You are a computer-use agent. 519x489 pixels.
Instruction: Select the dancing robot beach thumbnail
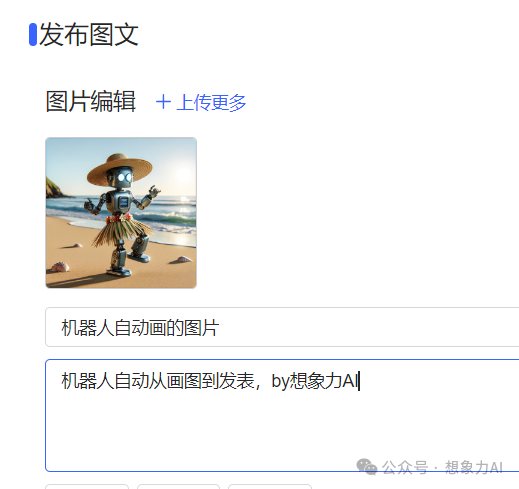pos(121,213)
